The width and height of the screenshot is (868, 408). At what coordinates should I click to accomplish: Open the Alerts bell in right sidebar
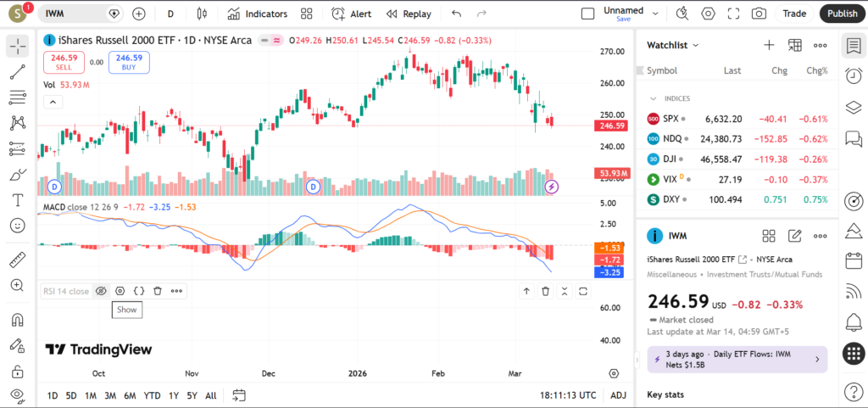pos(853,321)
